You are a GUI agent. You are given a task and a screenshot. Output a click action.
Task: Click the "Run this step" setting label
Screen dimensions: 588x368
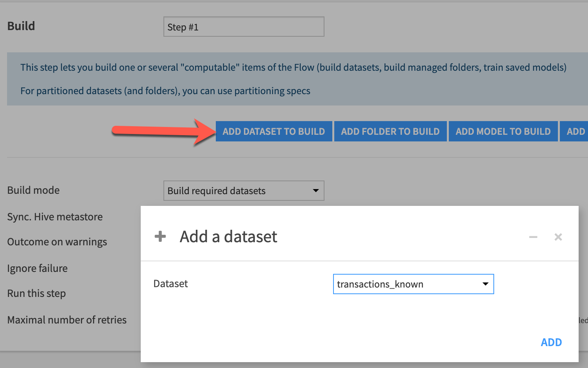pyautogui.click(x=36, y=293)
